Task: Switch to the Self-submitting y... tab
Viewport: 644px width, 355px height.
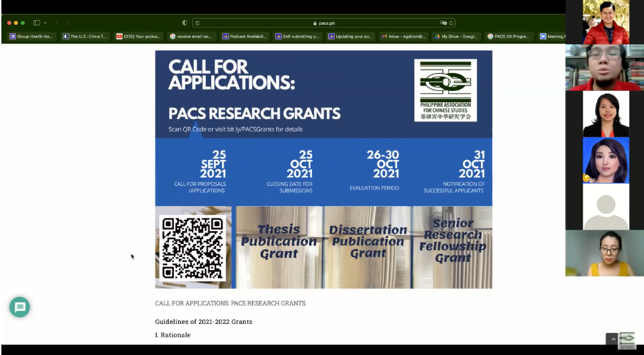Action: coord(297,37)
